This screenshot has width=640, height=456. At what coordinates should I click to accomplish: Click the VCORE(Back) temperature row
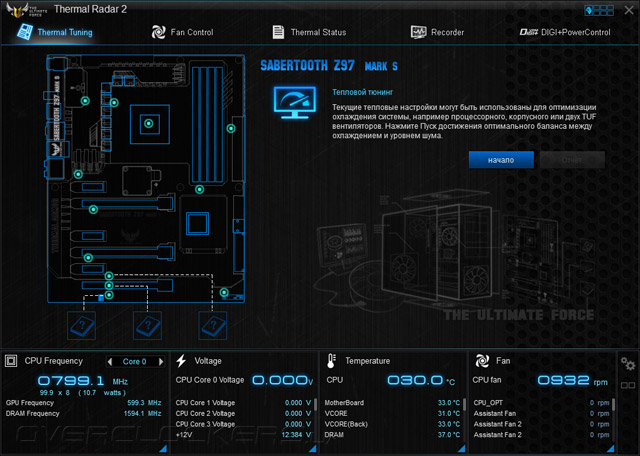point(392,424)
